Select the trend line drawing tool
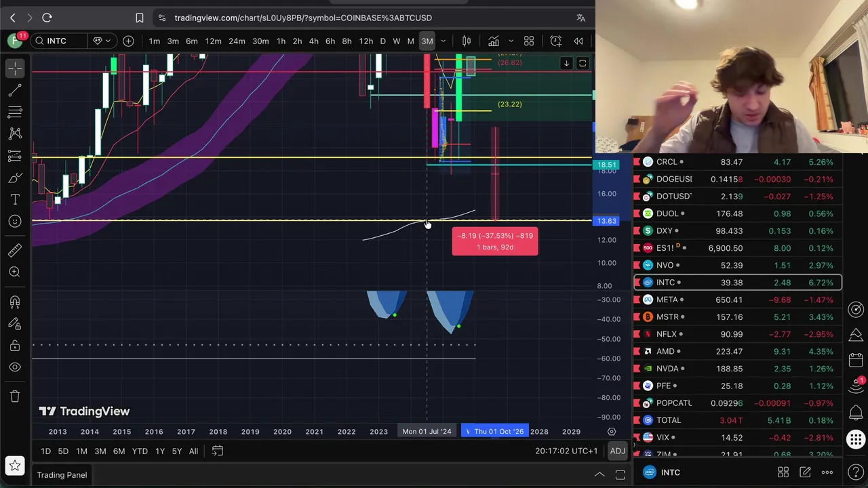 [x=15, y=90]
